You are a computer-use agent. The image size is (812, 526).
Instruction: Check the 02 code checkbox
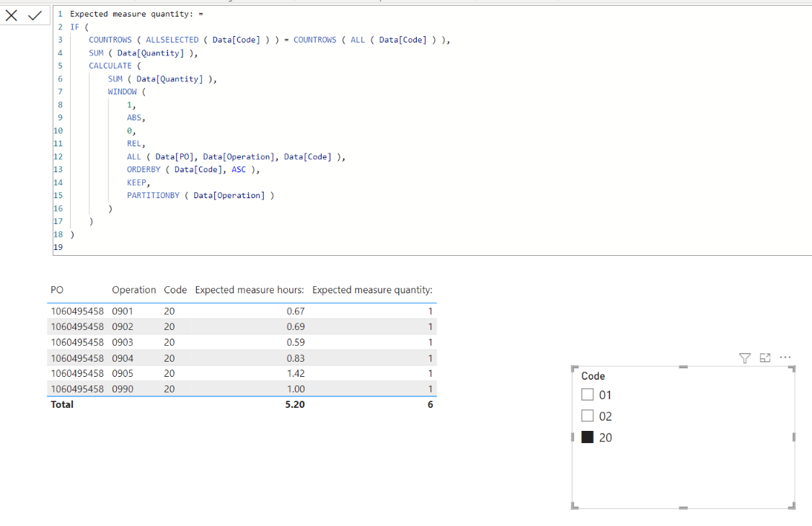pyautogui.click(x=587, y=416)
